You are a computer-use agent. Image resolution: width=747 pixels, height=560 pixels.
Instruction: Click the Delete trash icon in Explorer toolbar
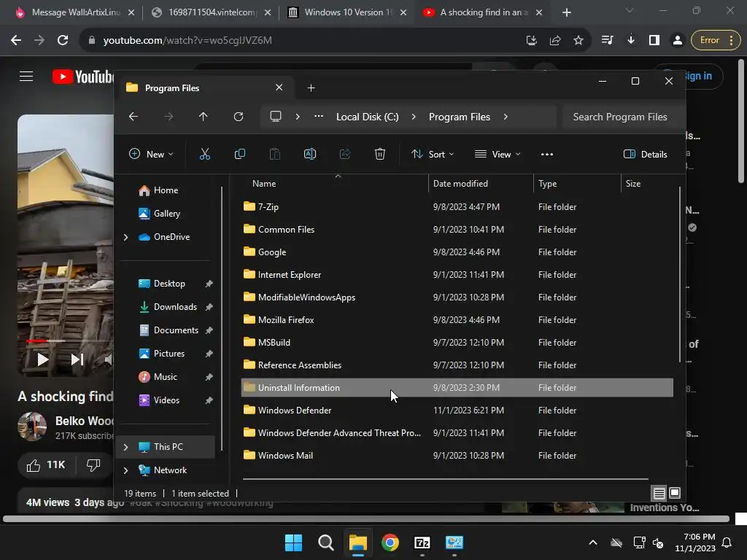point(379,154)
